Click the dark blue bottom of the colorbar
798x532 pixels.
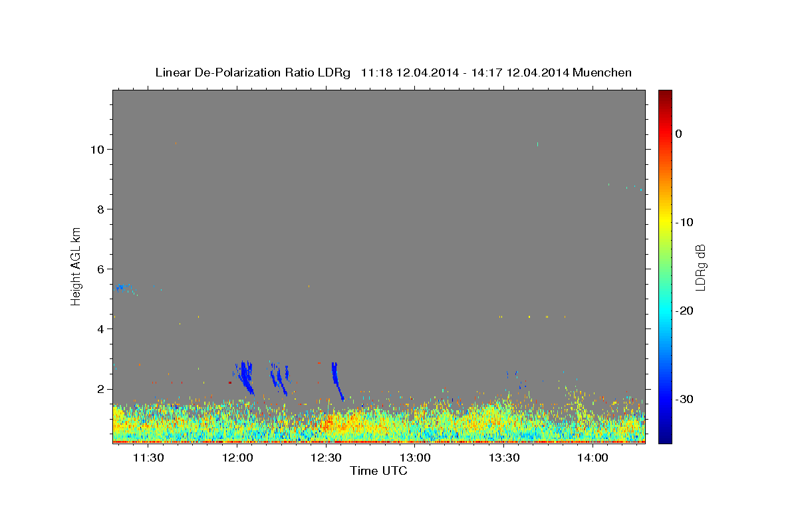(x=665, y=438)
